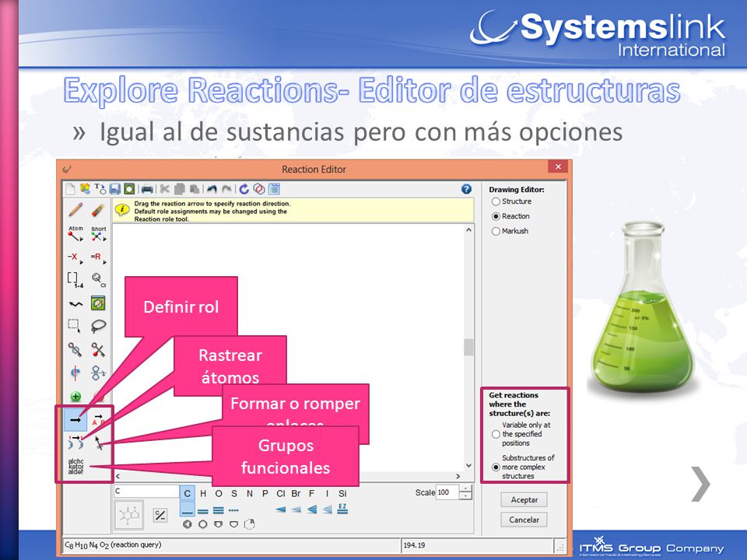Select the Cl chlorine atom button
The height and width of the screenshot is (560, 747).
point(281,494)
